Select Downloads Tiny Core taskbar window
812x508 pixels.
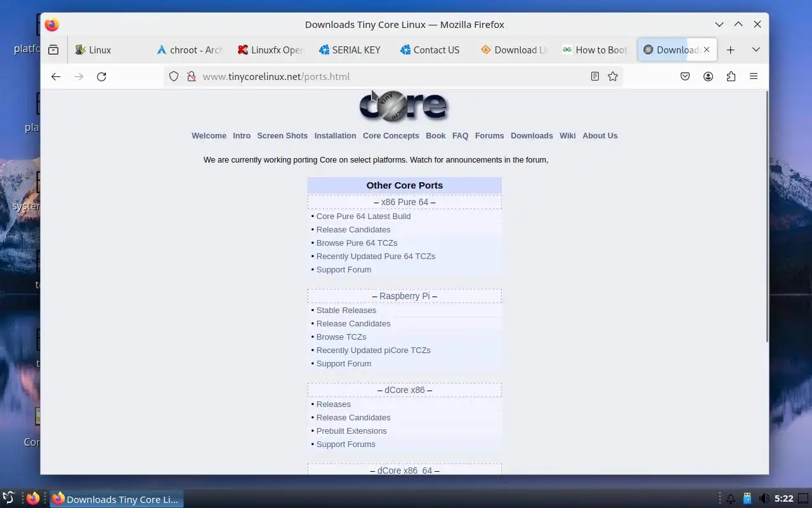(117, 499)
